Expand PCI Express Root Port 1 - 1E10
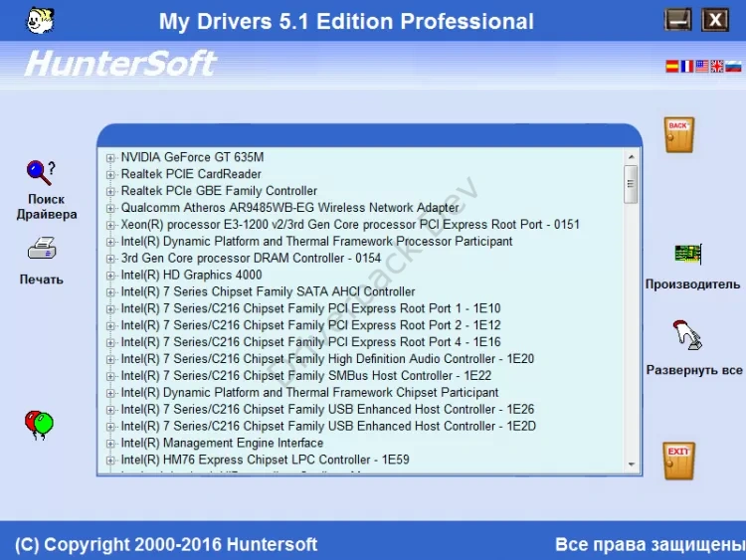Image resolution: width=746 pixels, height=560 pixels. (110, 309)
